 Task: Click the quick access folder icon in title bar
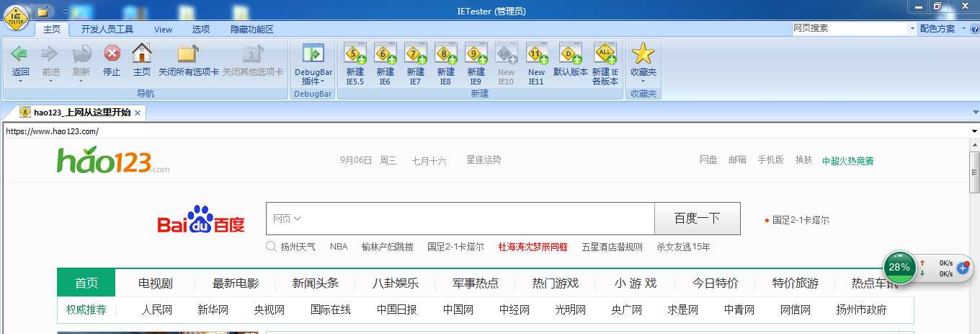(x=43, y=11)
